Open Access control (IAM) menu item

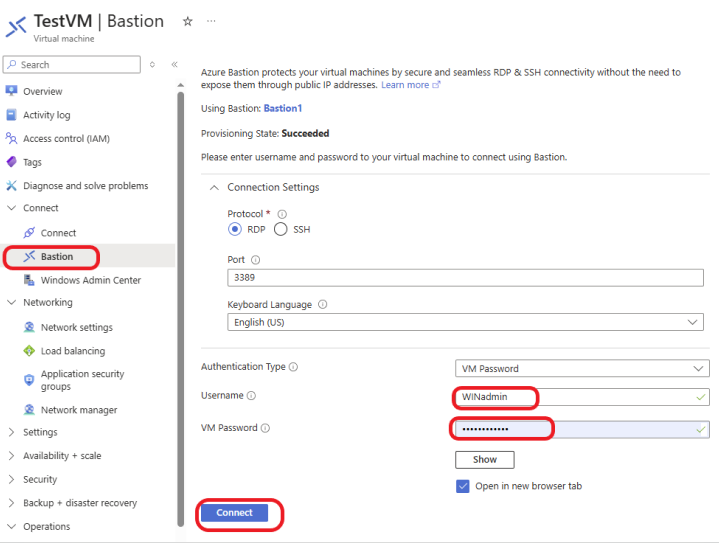pyautogui.click(x=66, y=139)
